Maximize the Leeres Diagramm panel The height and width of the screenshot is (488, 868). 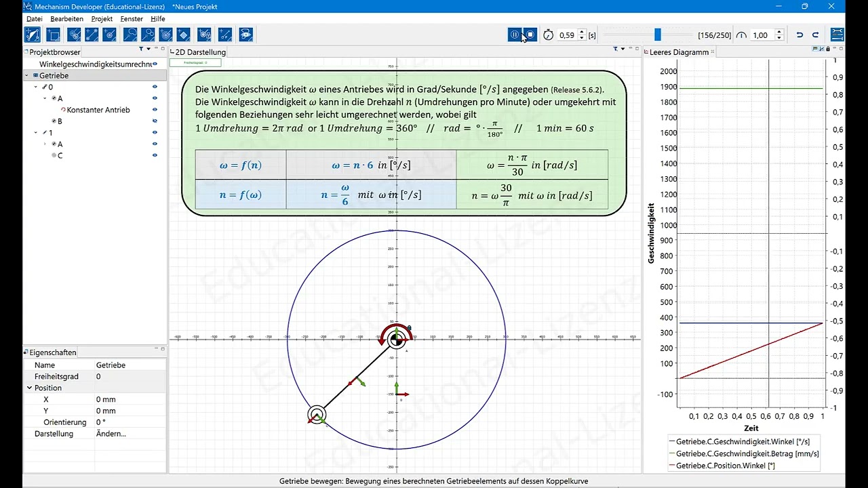coord(842,49)
